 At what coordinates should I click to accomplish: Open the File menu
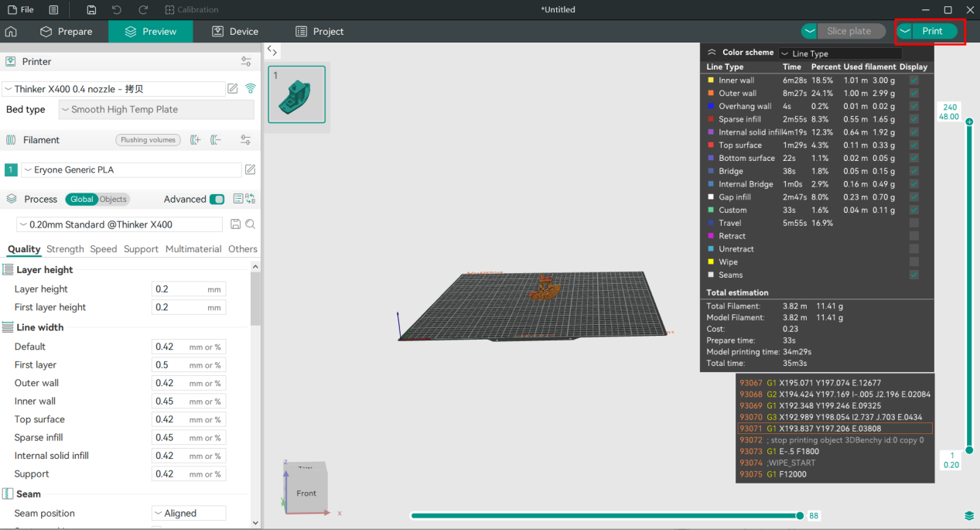click(x=21, y=10)
